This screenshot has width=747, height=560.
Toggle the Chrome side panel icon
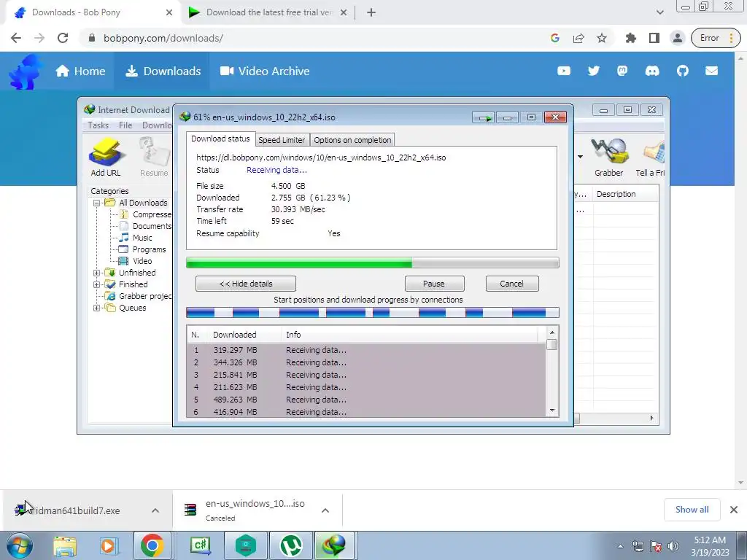[654, 38]
